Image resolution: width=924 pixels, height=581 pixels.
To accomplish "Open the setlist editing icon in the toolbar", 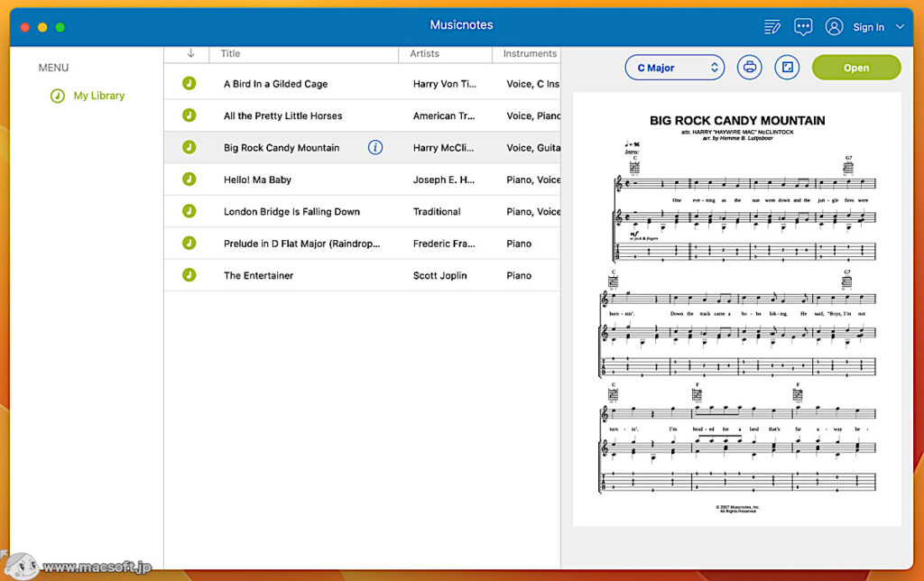I will [772, 26].
